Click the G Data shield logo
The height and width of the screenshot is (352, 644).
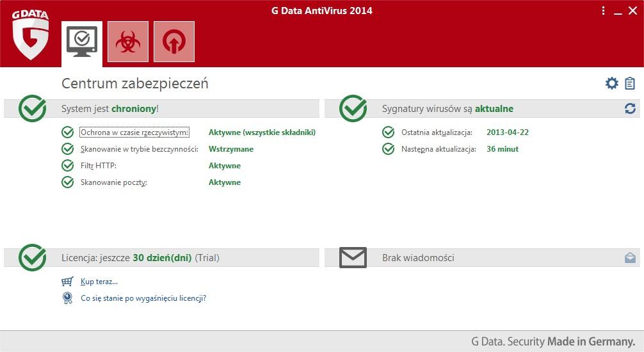pyautogui.click(x=30, y=35)
